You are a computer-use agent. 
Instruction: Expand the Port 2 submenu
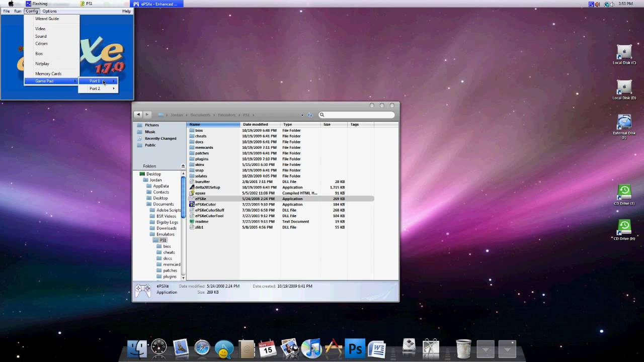tap(98, 88)
